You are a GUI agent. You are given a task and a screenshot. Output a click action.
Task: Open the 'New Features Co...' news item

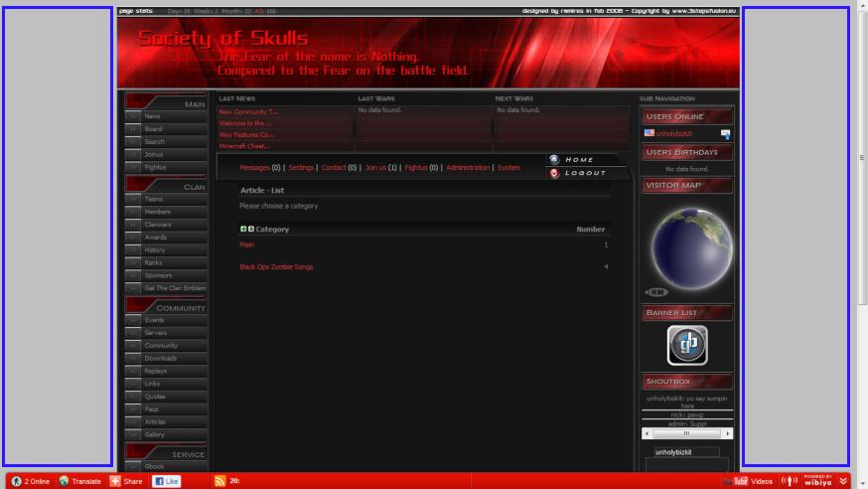(246, 134)
